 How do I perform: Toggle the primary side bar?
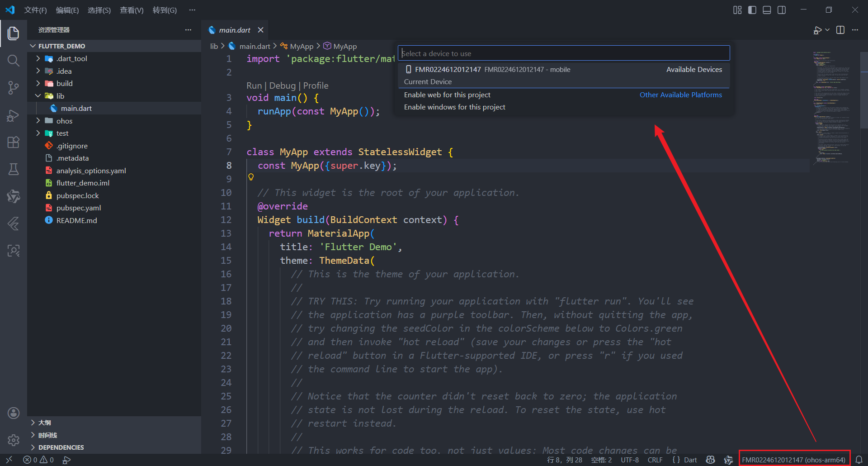coord(752,10)
